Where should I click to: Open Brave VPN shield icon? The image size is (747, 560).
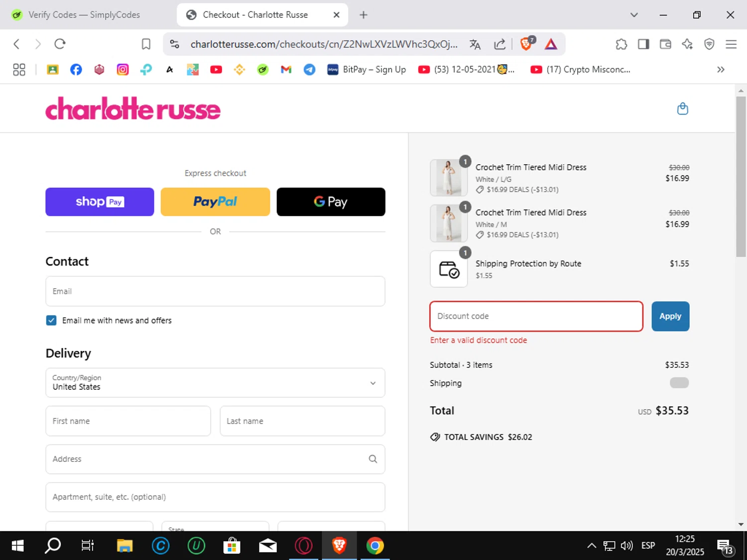pos(709,44)
